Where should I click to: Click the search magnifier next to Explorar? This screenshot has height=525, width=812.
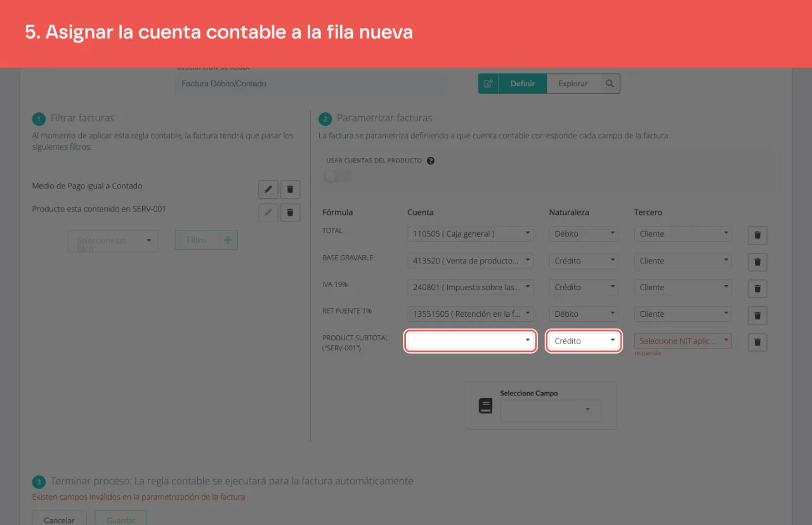pos(610,84)
